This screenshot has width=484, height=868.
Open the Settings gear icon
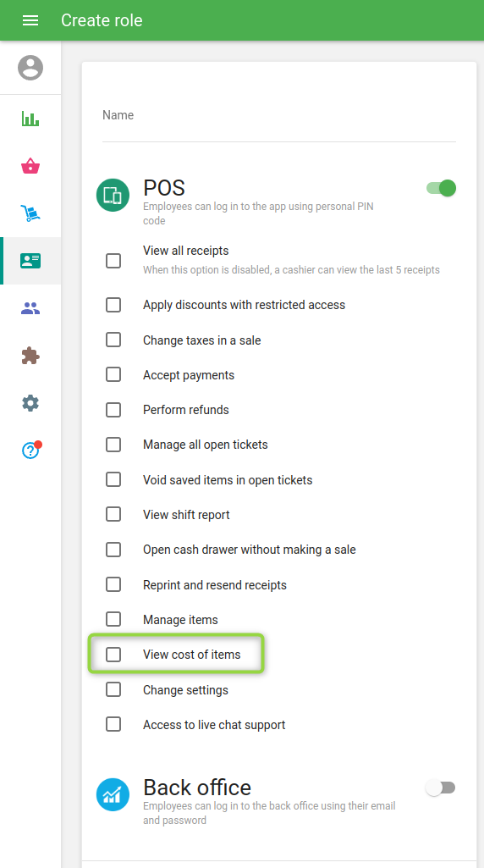30,403
